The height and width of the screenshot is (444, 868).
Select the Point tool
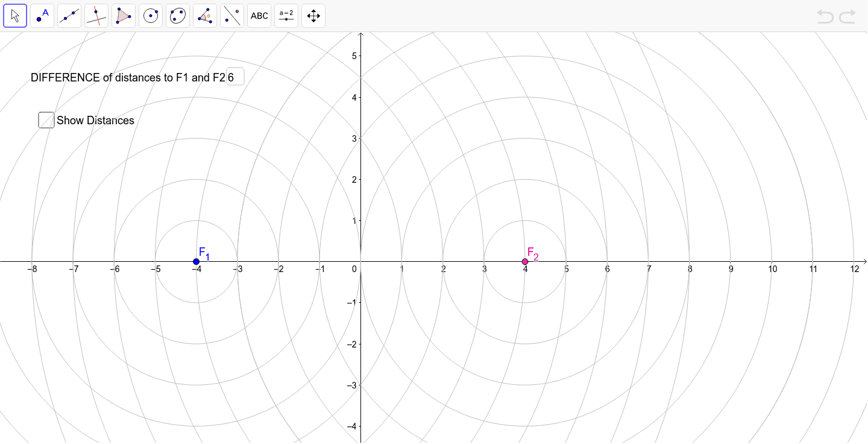42,16
